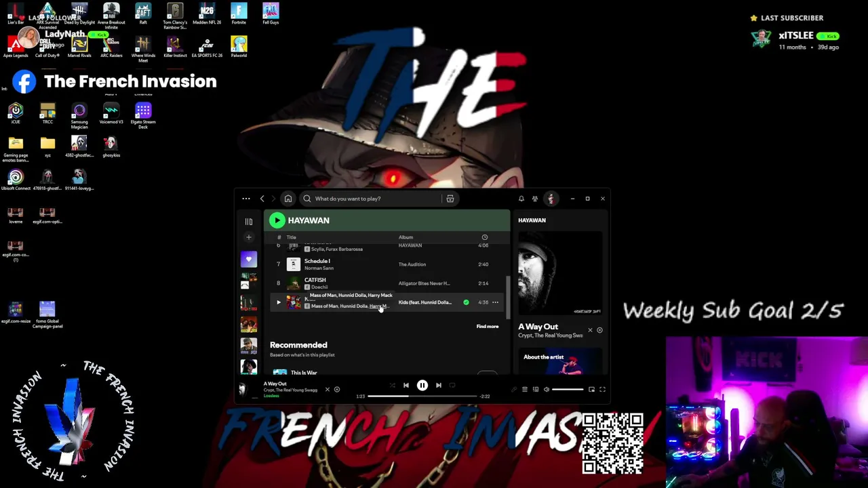Open artist Doechii

click(319, 287)
